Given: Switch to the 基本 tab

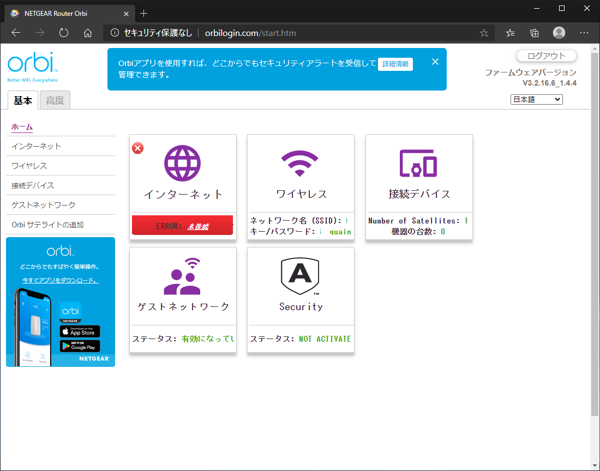Looking at the screenshot, I should 23,100.
